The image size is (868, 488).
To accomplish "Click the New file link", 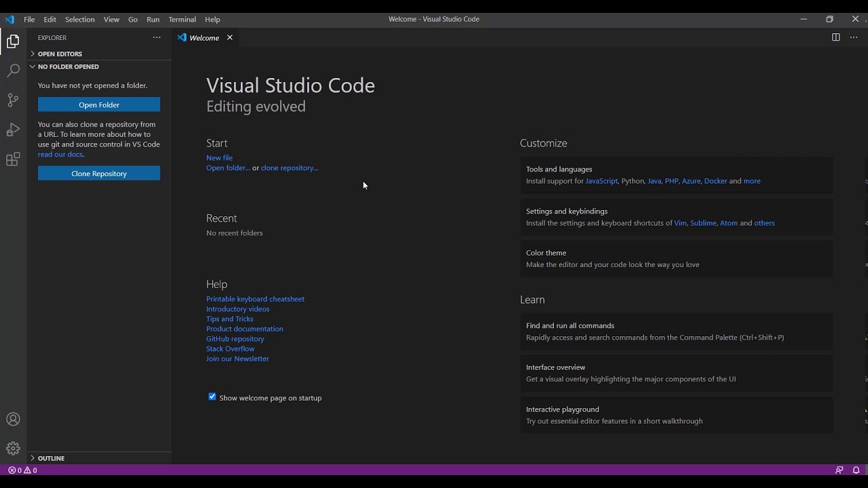I will [219, 158].
